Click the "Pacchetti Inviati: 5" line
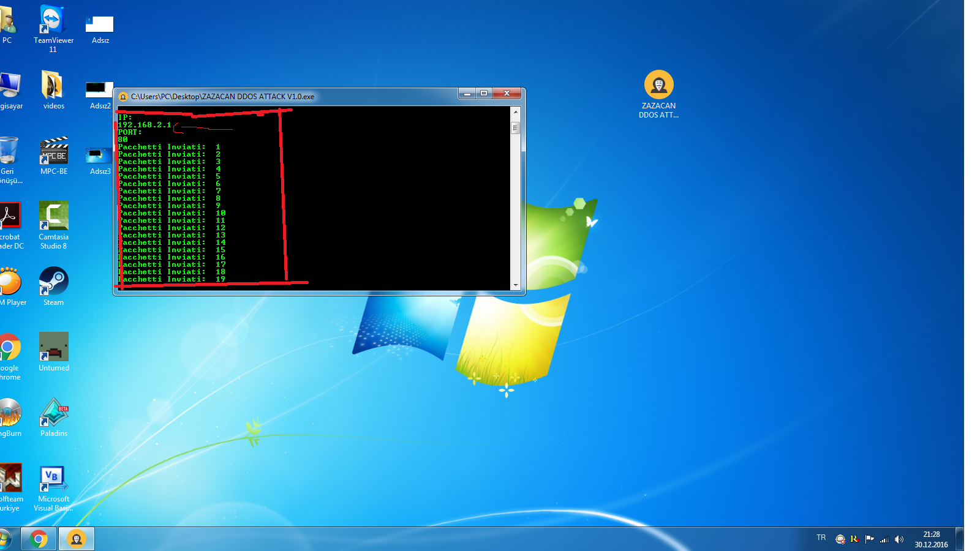Viewport: 980px width, 551px height. pos(169,176)
